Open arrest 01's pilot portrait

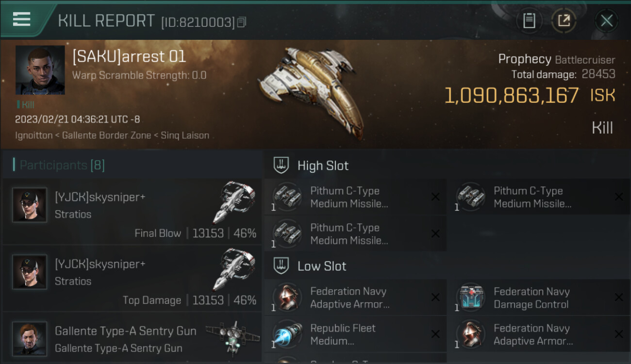click(40, 70)
